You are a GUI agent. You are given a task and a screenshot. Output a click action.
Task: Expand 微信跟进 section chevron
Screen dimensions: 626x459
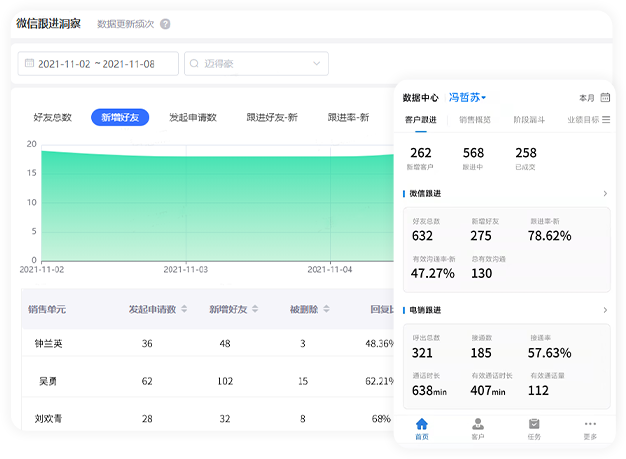point(604,194)
